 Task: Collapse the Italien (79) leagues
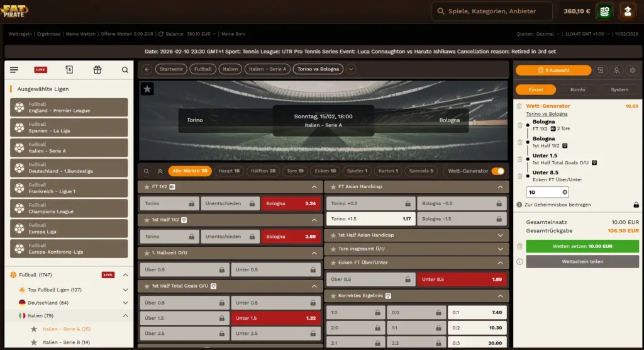tap(125, 316)
